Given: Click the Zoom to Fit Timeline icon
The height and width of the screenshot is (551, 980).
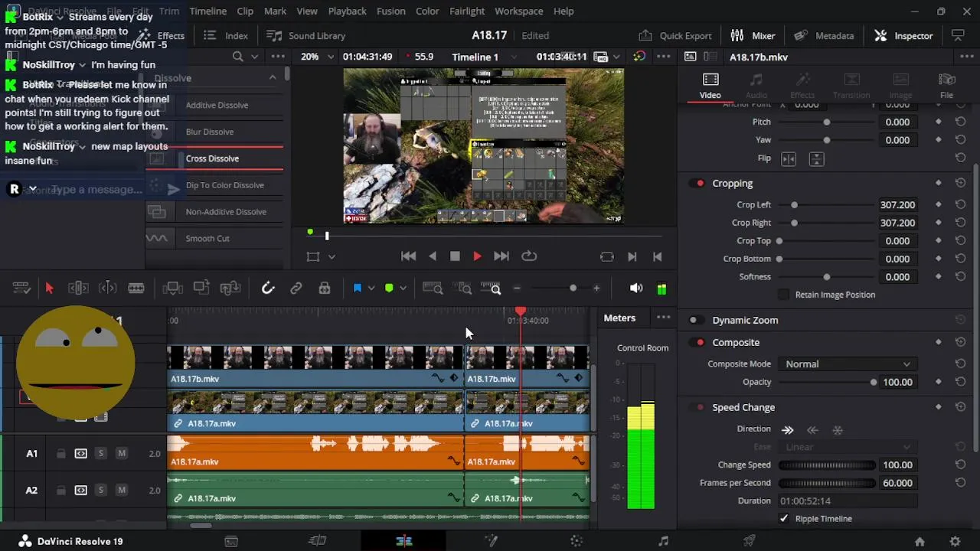Looking at the screenshot, I should 433,288.
